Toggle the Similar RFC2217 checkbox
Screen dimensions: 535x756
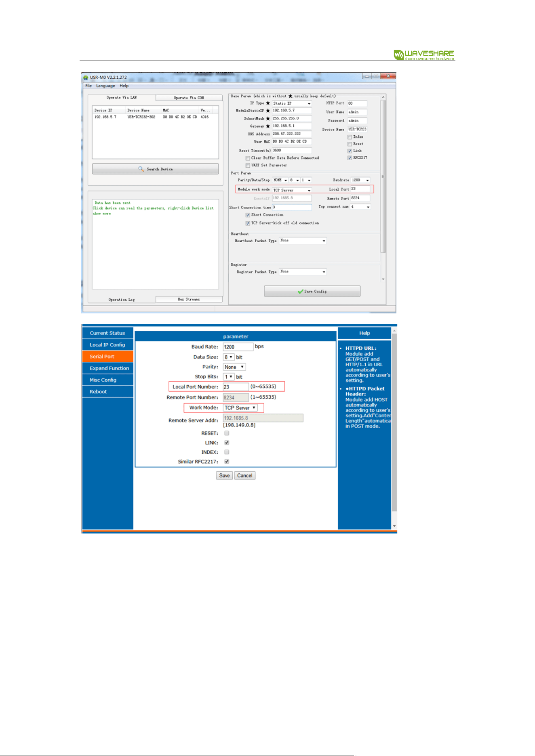227,462
